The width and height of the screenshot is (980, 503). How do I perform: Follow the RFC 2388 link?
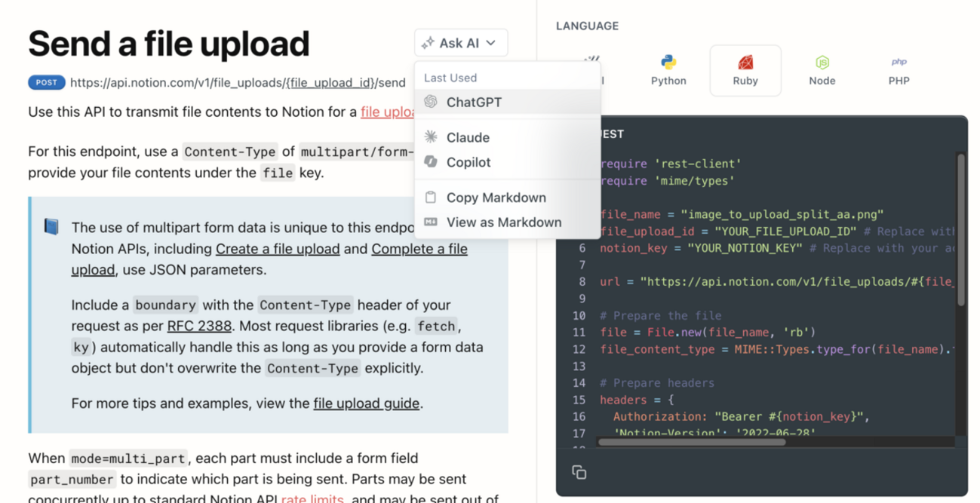tap(199, 326)
